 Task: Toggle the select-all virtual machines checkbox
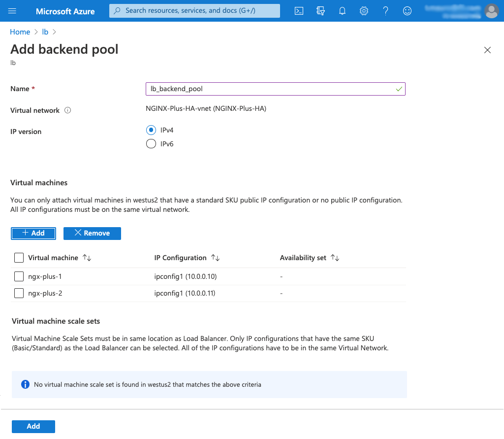point(19,258)
